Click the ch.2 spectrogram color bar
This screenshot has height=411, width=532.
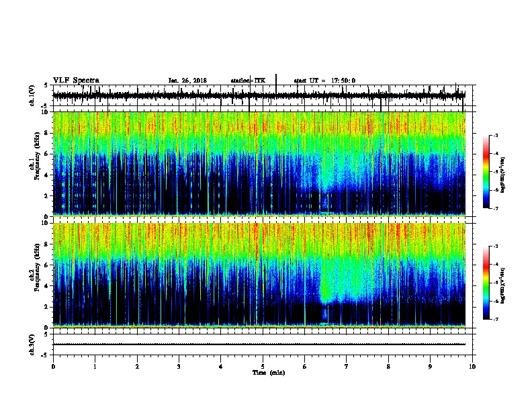coord(486,283)
